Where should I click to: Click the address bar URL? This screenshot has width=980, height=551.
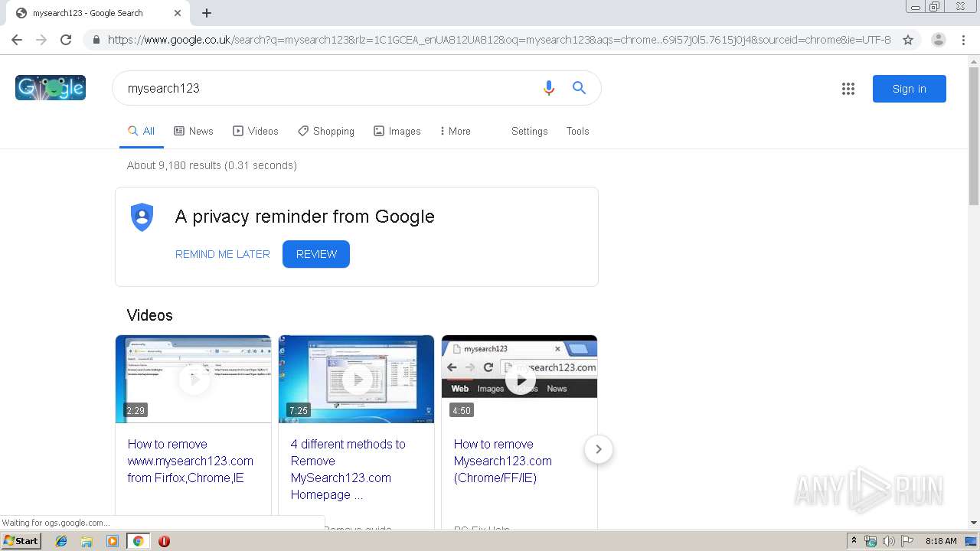[x=499, y=40]
